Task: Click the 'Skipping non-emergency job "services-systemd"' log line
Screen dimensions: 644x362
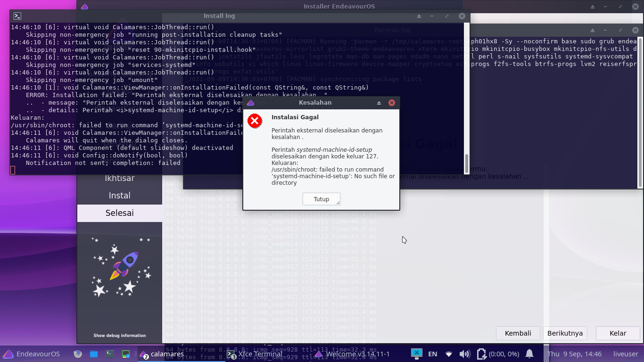Action: click(111, 65)
